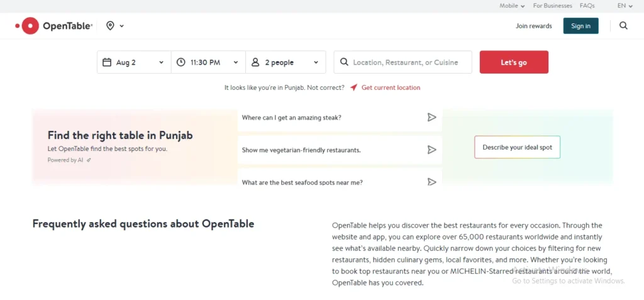
Task: Click Join rewards link
Action: pyautogui.click(x=533, y=26)
